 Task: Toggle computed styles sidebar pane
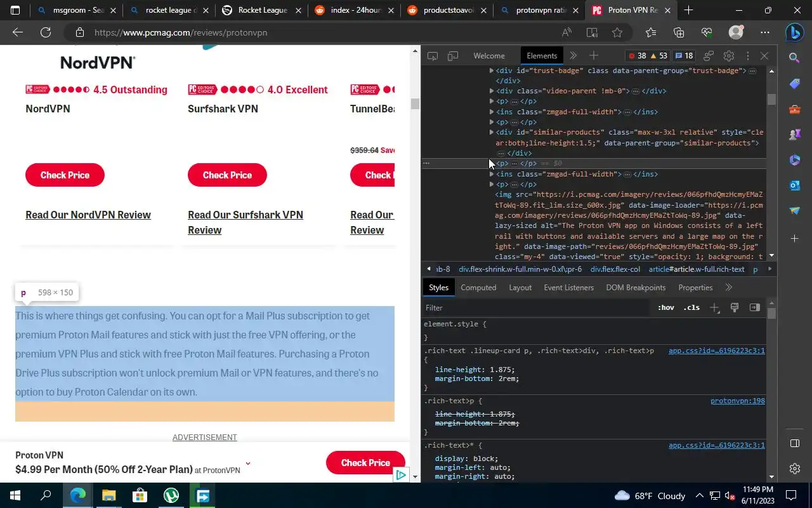(x=754, y=307)
